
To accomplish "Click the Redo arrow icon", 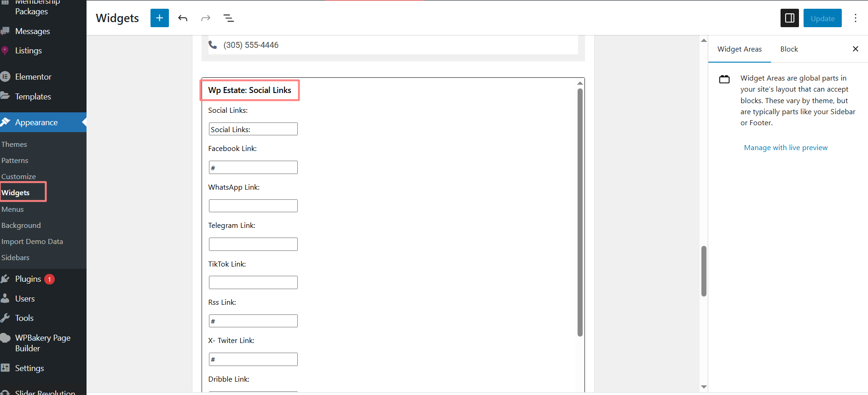I will (x=206, y=18).
